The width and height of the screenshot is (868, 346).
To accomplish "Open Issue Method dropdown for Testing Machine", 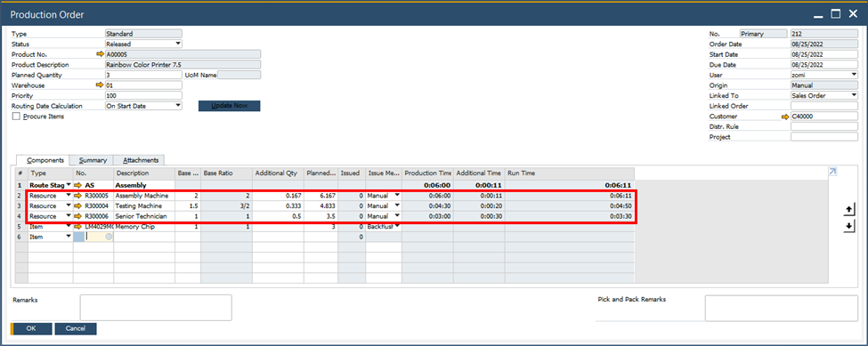I will pos(397,205).
